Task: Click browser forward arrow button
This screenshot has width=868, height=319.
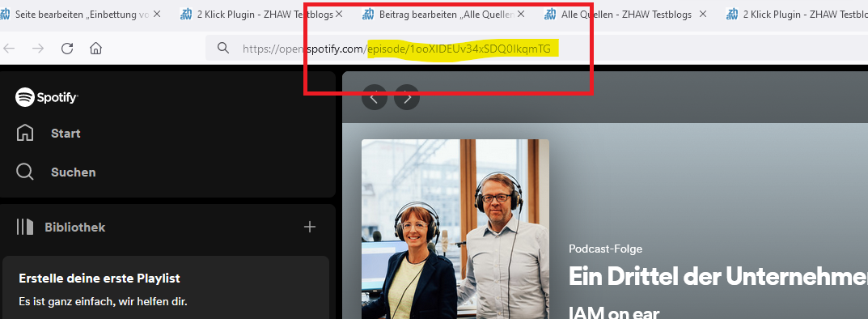Action: (38, 49)
